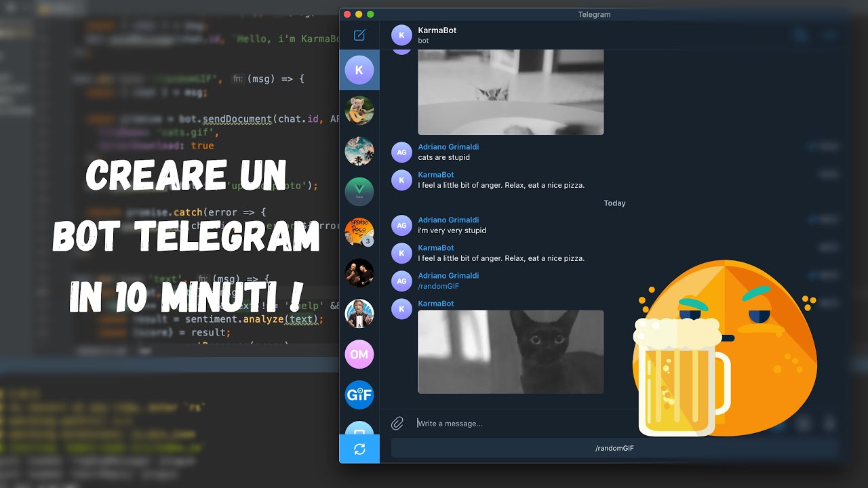This screenshot has height=488, width=868.
Task: Click KarmaBot name above black cat GIF
Action: point(436,304)
